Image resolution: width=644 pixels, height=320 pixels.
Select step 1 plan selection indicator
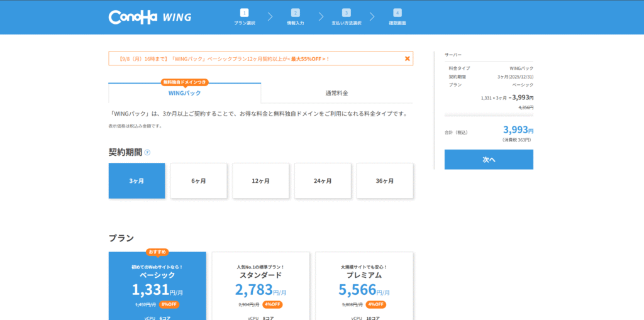(245, 17)
